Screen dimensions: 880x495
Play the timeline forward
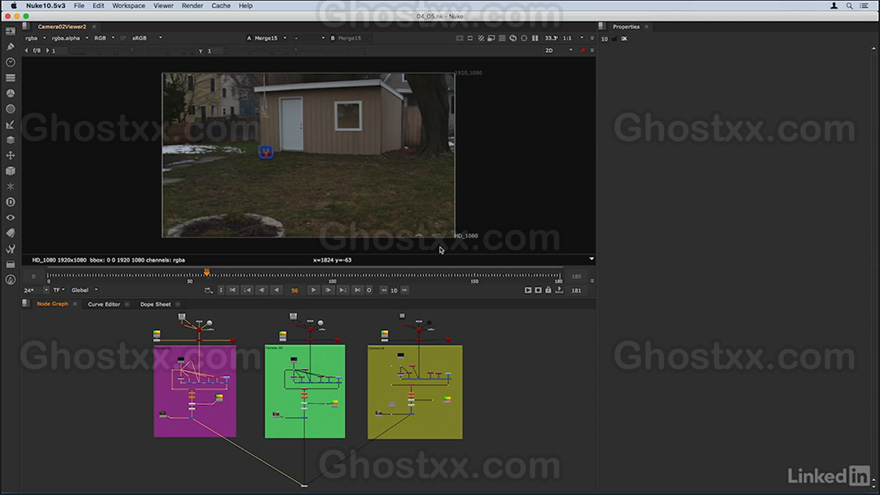click(x=313, y=290)
